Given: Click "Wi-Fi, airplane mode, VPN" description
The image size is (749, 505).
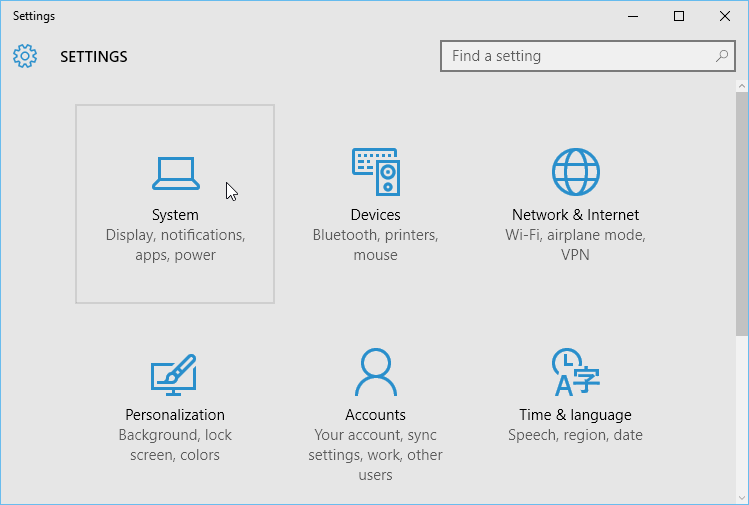Looking at the screenshot, I should pyautogui.click(x=575, y=245).
